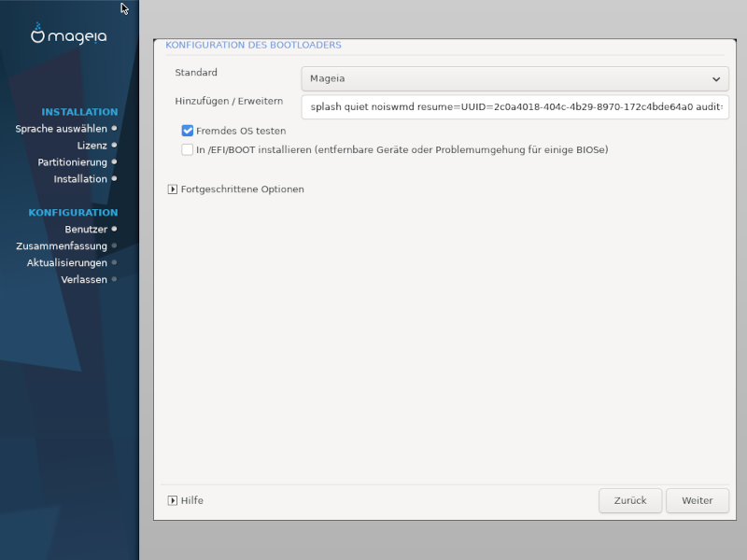Click the Partitionierung step bullet

[114, 162]
